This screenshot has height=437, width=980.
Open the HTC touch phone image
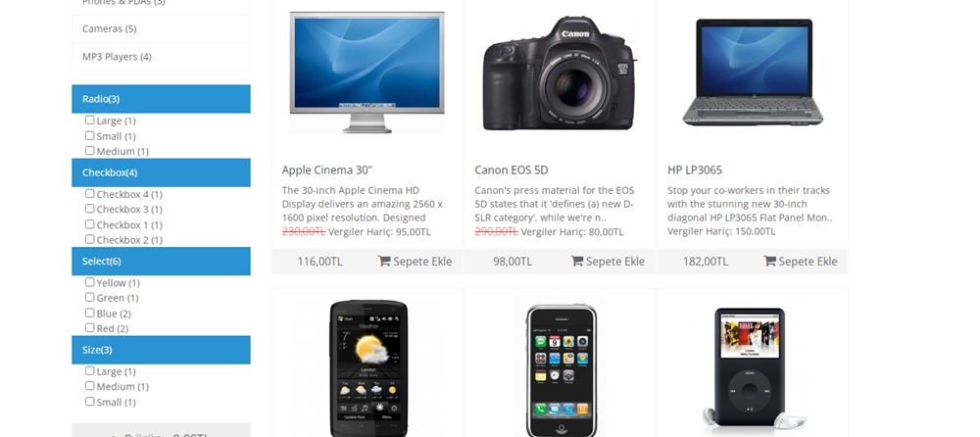pos(368,367)
